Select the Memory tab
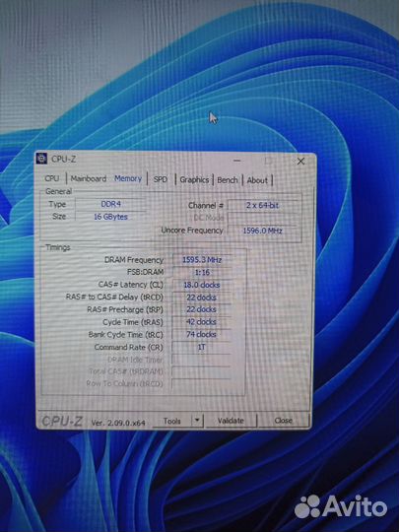The width and height of the screenshot is (399, 532). [128, 178]
